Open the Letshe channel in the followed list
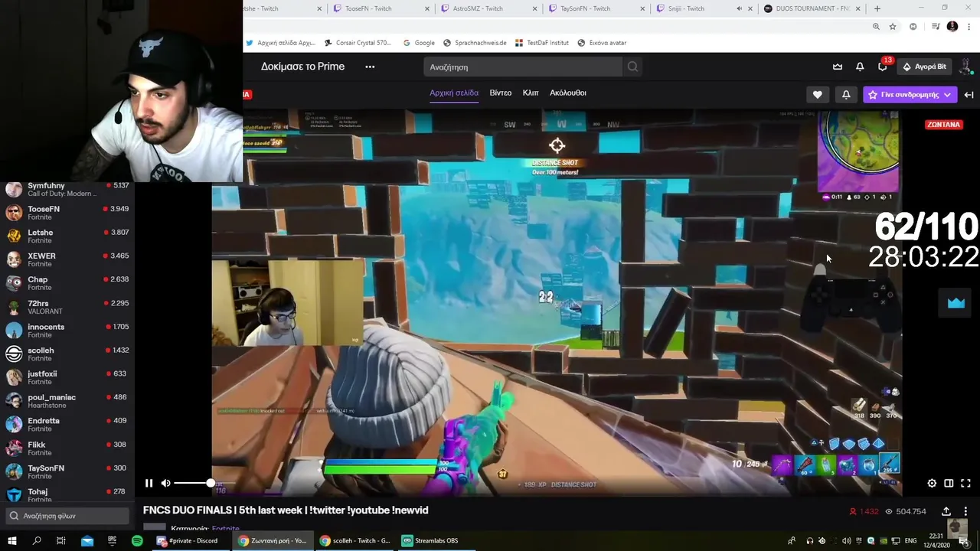This screenshot has width=980, height=551. click(x=67, y=236)
